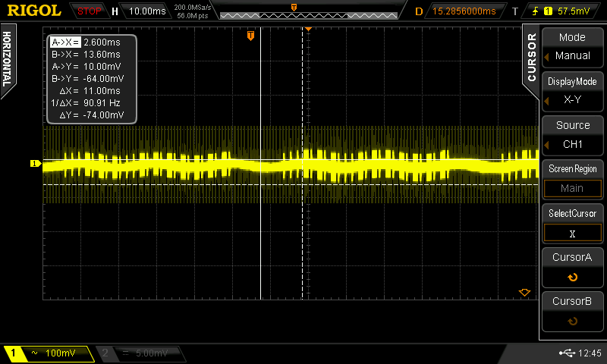
Task: Click the trigger source channel 1 badge
Action: click(548, 11)
